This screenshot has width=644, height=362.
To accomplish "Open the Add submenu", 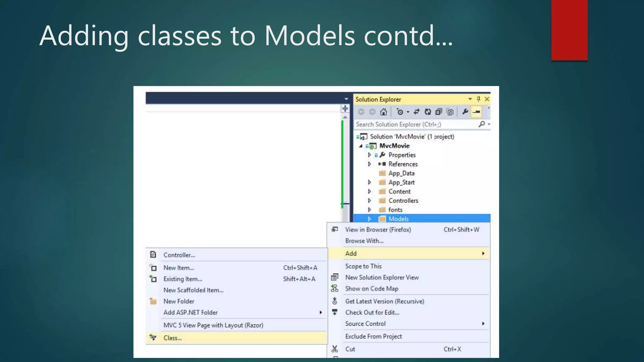I will (409, 254).
